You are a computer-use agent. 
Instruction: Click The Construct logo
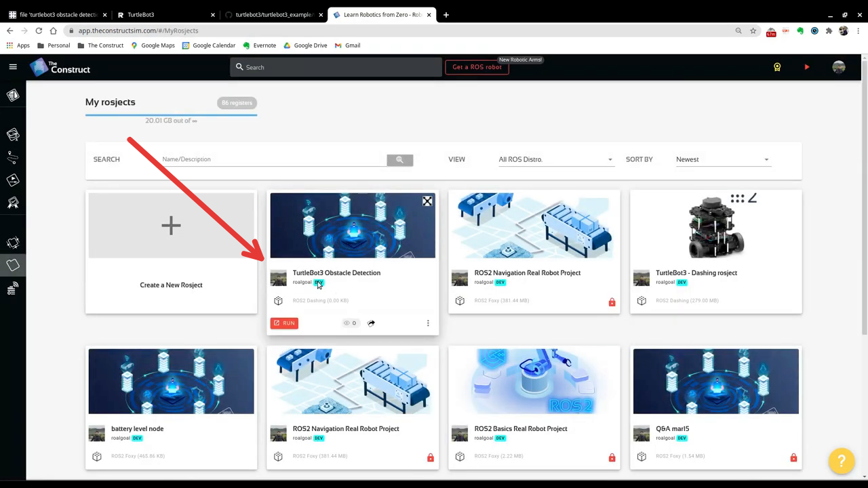tap(60, 66)
